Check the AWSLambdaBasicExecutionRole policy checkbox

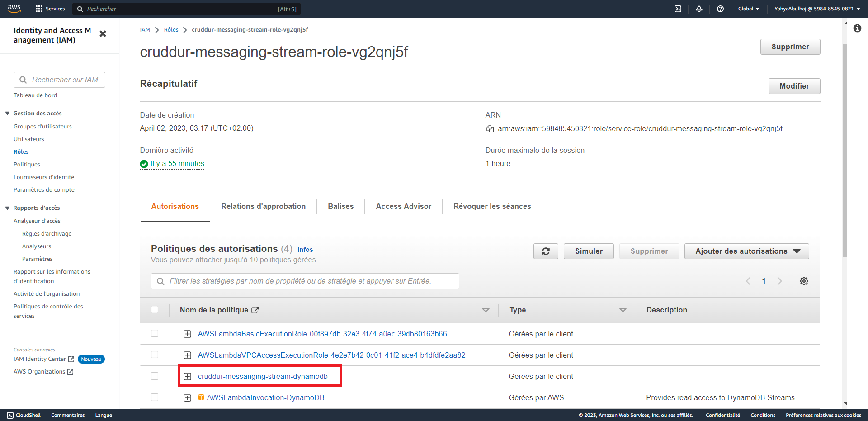pos(155,334)
